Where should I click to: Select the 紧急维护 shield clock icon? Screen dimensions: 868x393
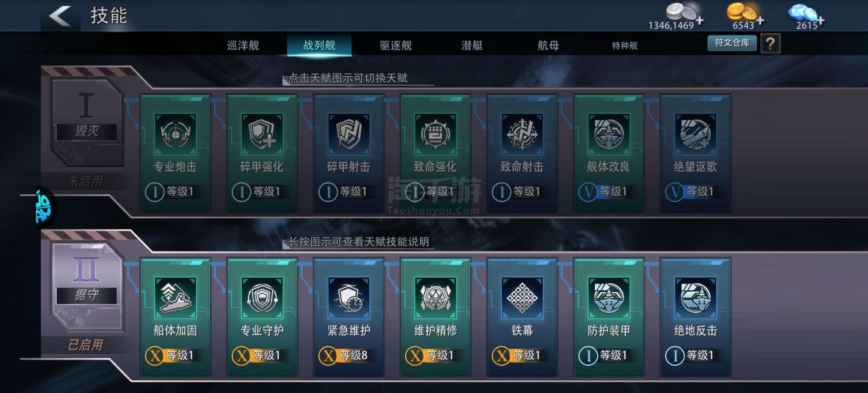(349, 298)
